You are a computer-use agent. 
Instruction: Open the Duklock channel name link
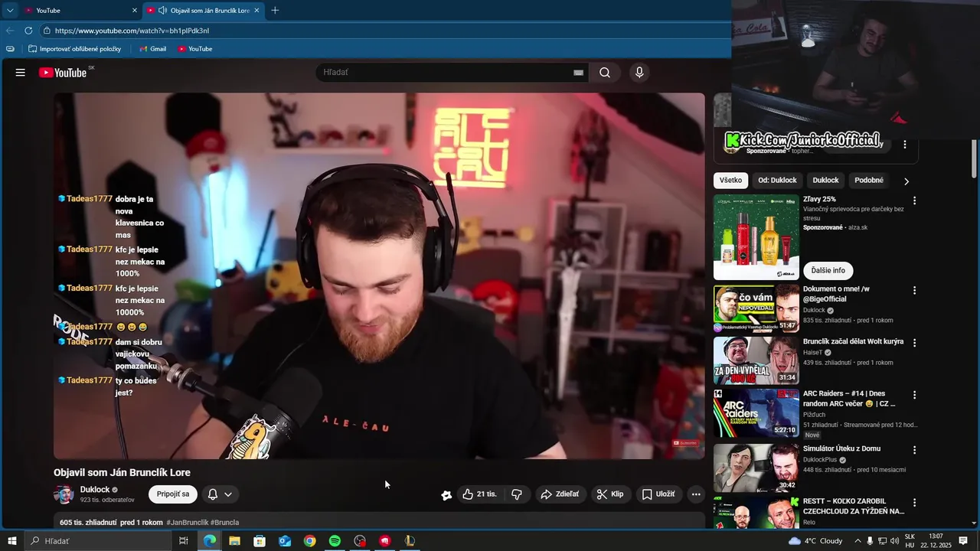[x=95, y=490]
